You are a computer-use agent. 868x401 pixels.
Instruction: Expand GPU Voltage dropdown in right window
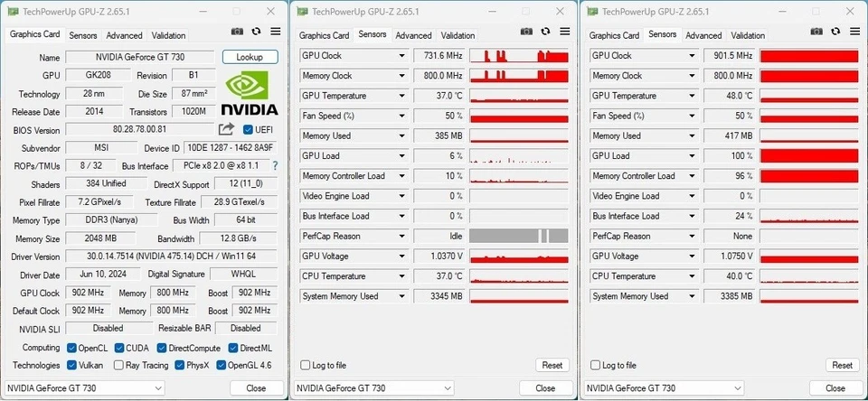click(x=692, y=256)
